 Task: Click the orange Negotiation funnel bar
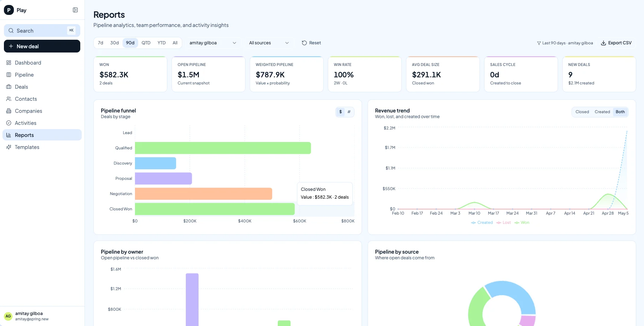pyautogui.click(x=204, y=194)
